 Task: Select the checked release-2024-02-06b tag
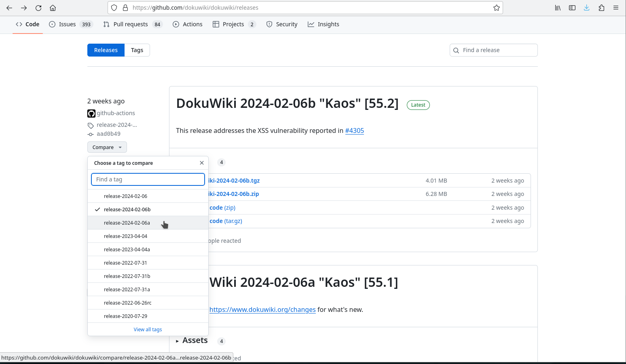(x=127, y=210)
